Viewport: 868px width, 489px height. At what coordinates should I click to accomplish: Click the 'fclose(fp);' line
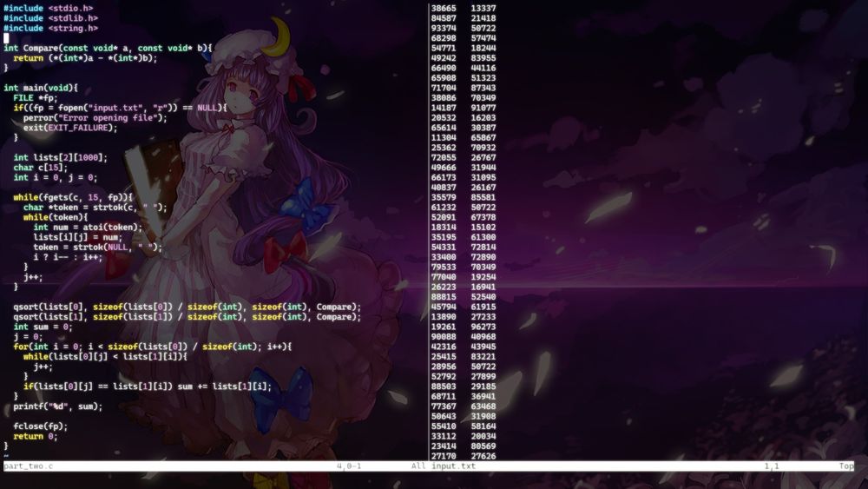(41, 427)
